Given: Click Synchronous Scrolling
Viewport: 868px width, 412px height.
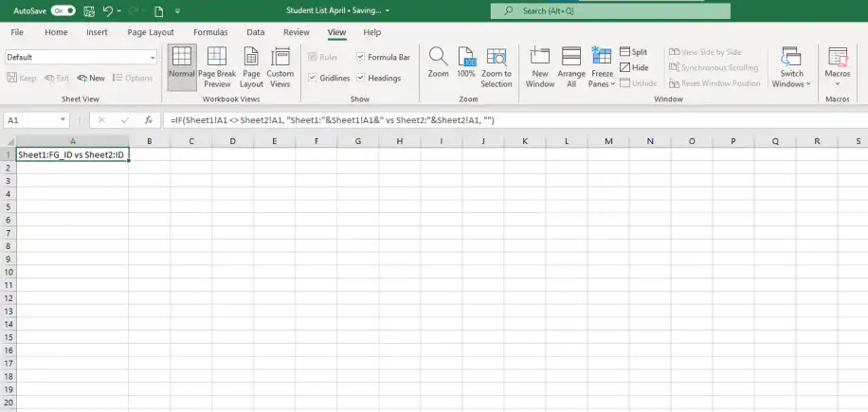Looking at the screenshot, I should point(714,67).
